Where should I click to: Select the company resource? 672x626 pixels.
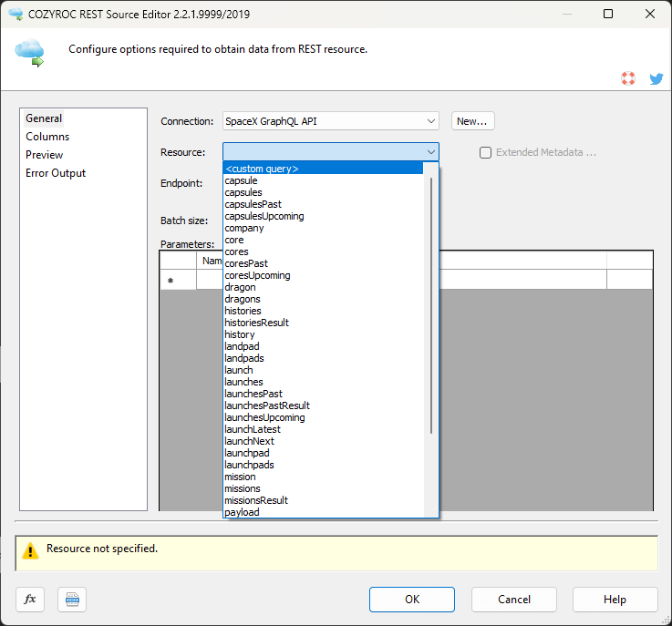[323, 228]
